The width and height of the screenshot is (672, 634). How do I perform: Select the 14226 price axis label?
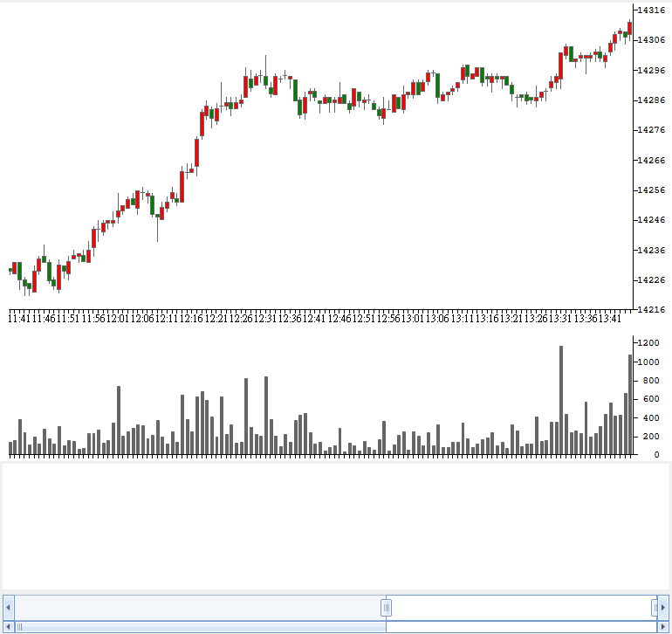(x=651, y=279)
